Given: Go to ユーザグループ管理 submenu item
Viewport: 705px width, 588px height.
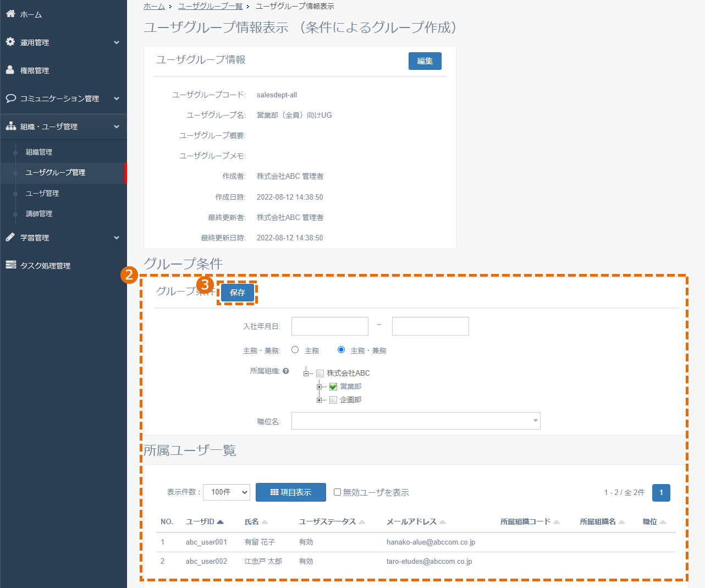Looking at the screenshot, I should tap(56, 173).
